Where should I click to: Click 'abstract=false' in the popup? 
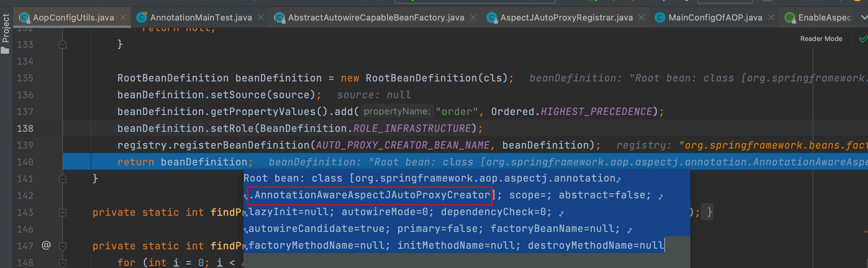click(602, 195)
